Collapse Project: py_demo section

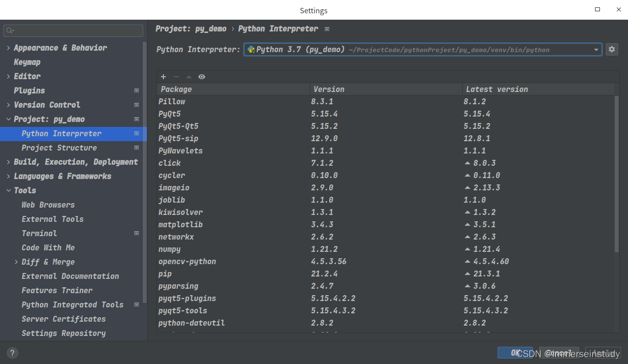click(8, 119)
